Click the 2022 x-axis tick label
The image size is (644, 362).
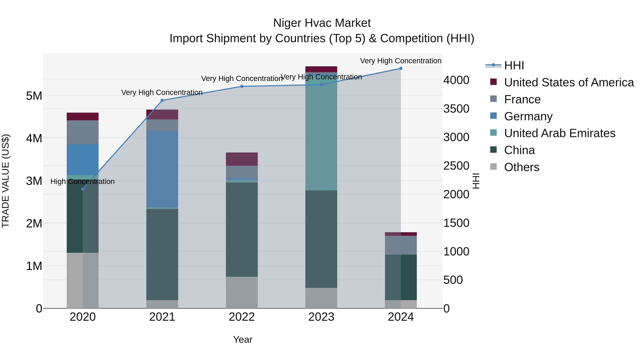242,317
